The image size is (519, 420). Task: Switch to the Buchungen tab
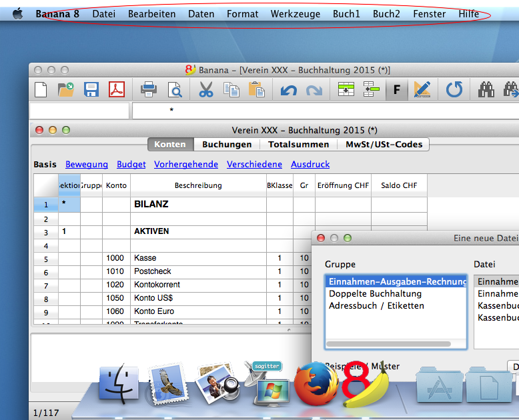(227, 145)
